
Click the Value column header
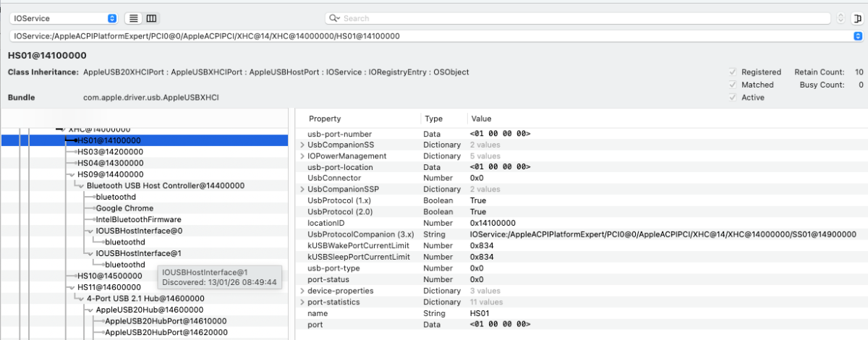click(x=481, y=118)
